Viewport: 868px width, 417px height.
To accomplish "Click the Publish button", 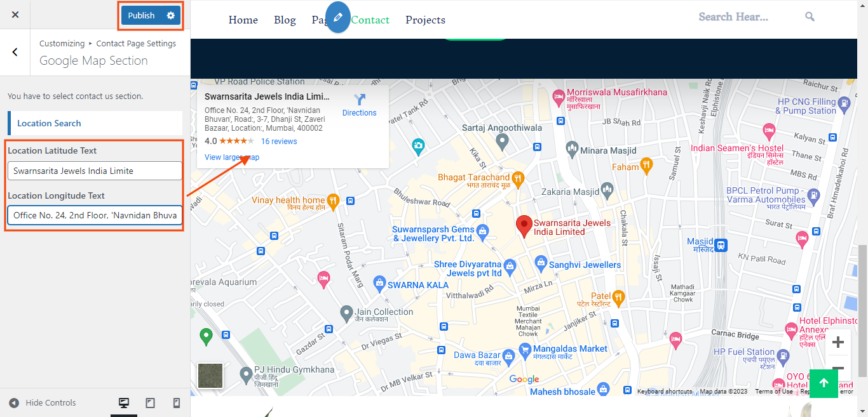I will 141,15.
